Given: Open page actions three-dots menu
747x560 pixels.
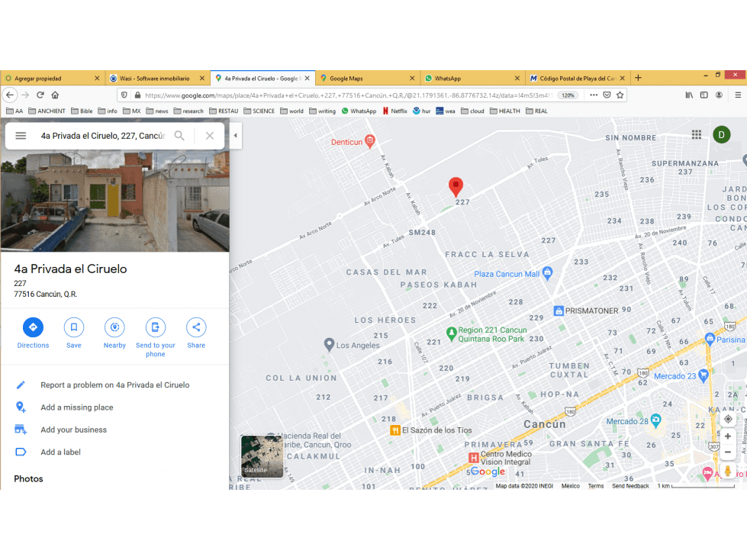Looking at the screenshot, I should coord(594,95).
